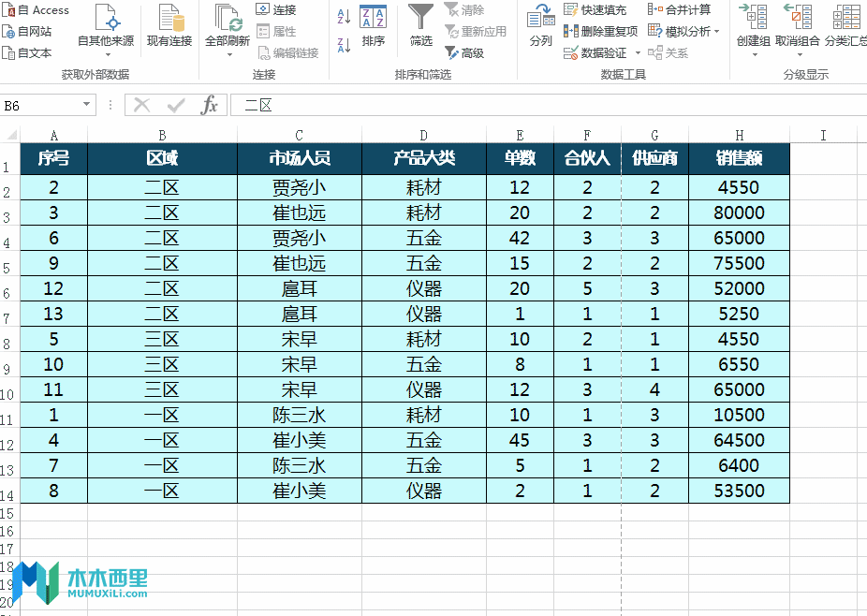
Task: Import data from Access
Action: 36,10
